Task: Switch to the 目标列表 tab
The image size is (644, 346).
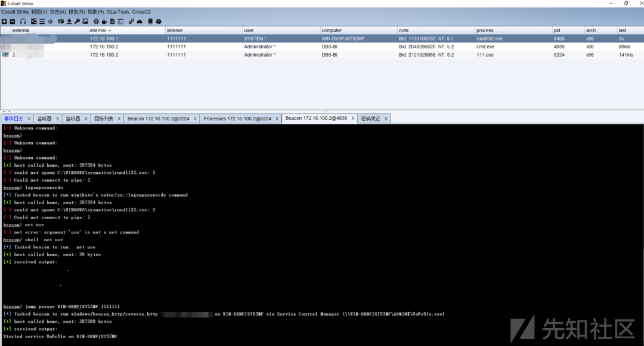Action: 104,119
